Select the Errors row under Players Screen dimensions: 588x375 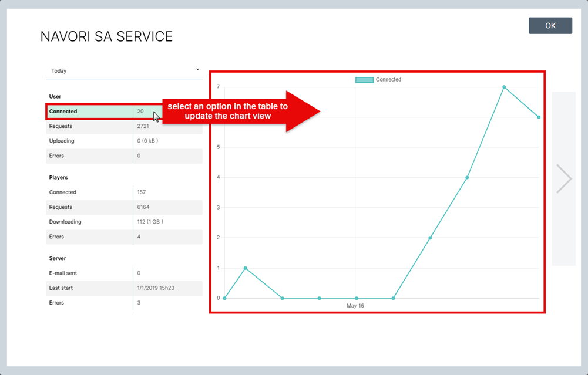(x=124, y=237)
